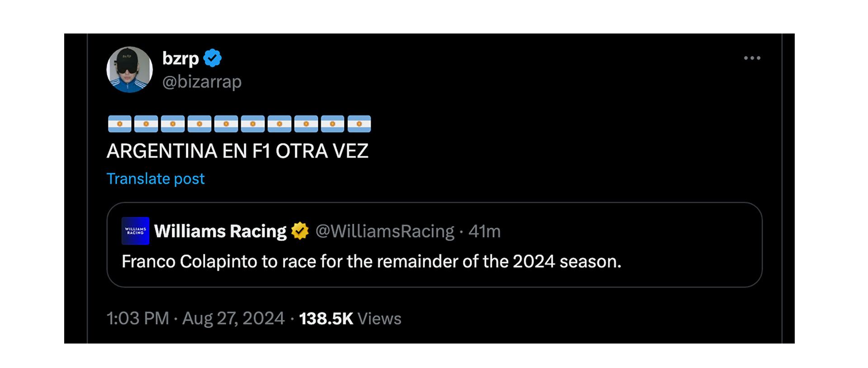Viewport: 868px width, 368px height.
Task: Open the three-dot more options menu
Action: pos(752,58)
